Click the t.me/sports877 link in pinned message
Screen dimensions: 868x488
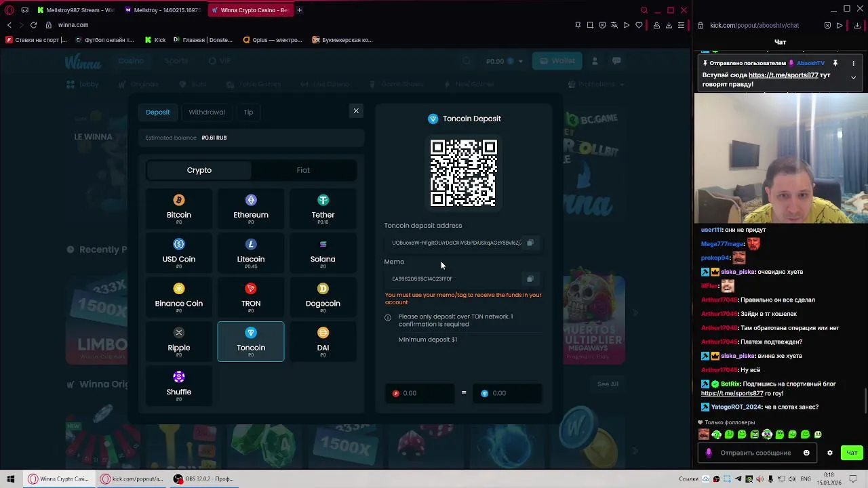(783, 75)
